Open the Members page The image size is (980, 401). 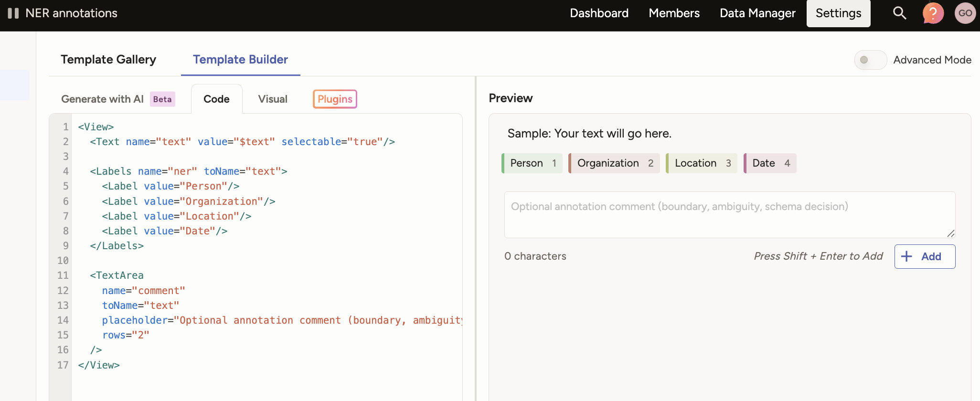click(x=674, y=13)
